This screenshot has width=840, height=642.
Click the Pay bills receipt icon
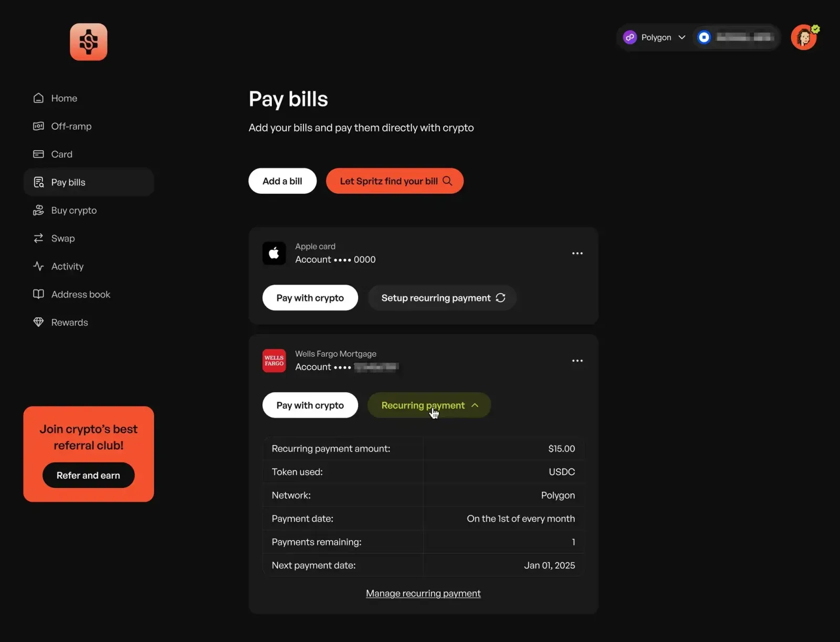(38, 182)
